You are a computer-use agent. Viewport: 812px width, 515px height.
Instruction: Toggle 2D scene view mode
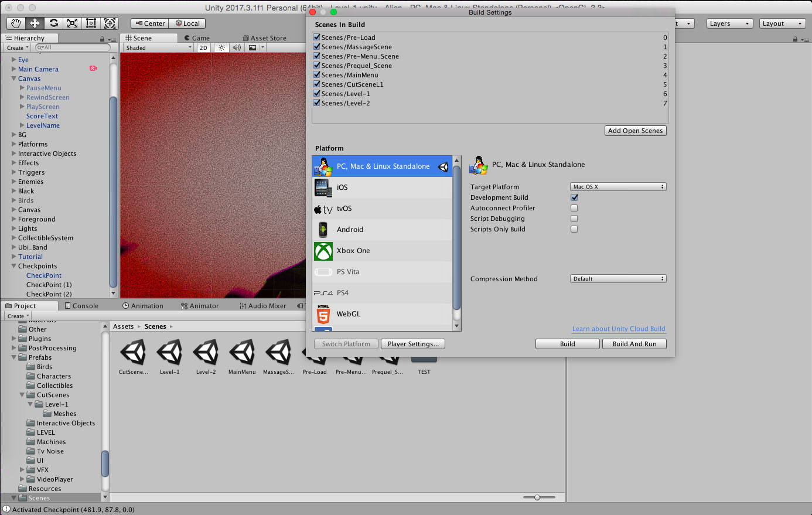[x=203, y=48]
